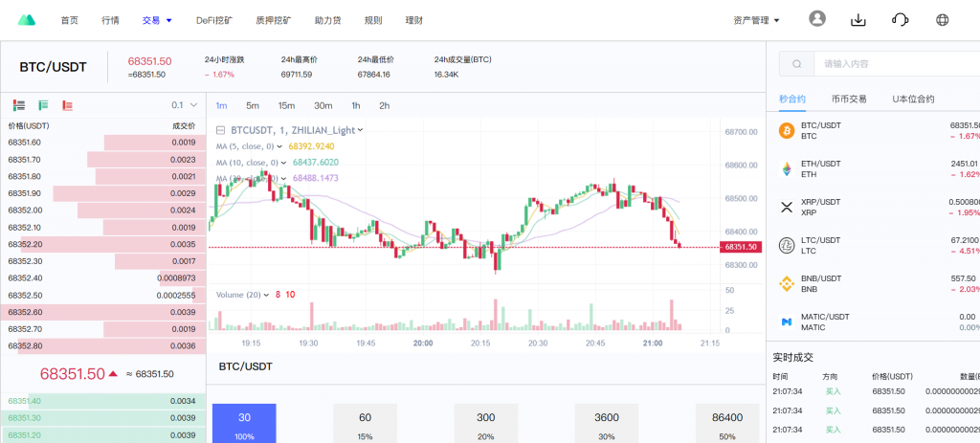
Task: Click the green exchange logo icon
Action: (26, 20)
